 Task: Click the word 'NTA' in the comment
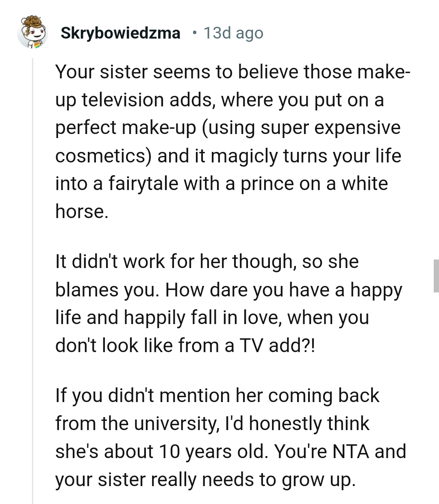[x=350, y=451]
